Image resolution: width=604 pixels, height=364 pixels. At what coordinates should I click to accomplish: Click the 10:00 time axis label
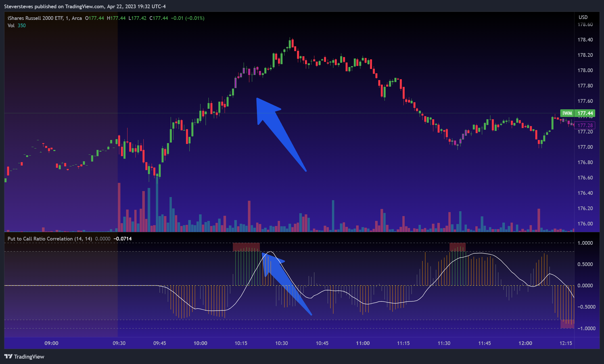200,343
